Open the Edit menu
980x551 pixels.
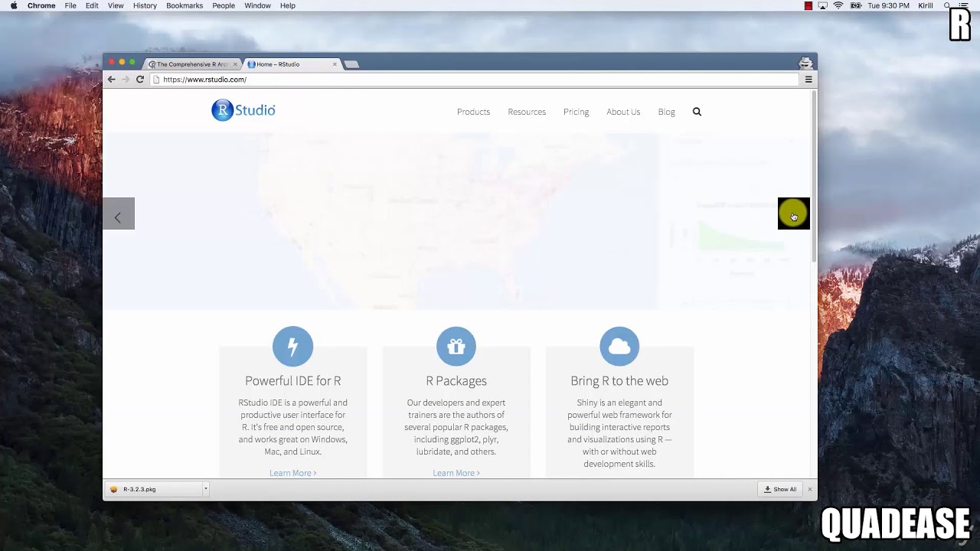coord(92,5)
